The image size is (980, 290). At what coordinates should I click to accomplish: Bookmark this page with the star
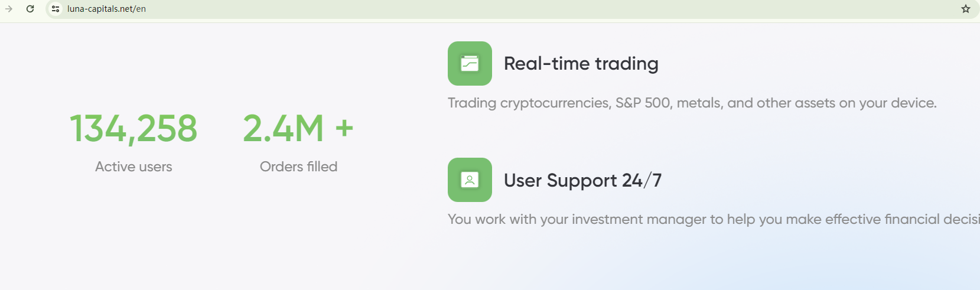[x=966, y=9]
